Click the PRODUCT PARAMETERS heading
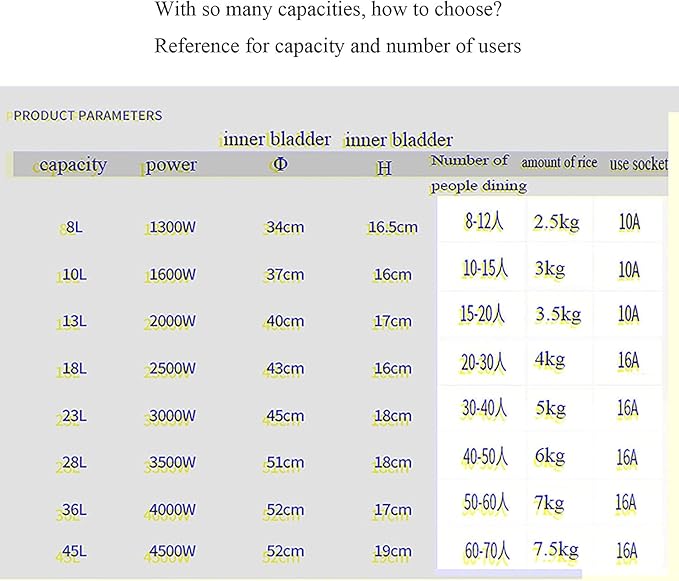 (x=87, y=116)
